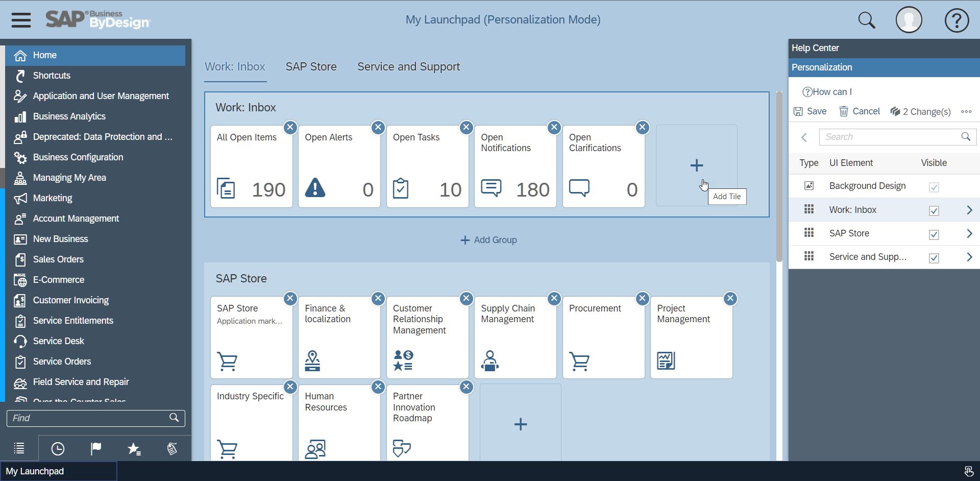Open Business Analytics work center
Image resolution: width=980 pixels, height=481 pixels.
coord(95,116)
